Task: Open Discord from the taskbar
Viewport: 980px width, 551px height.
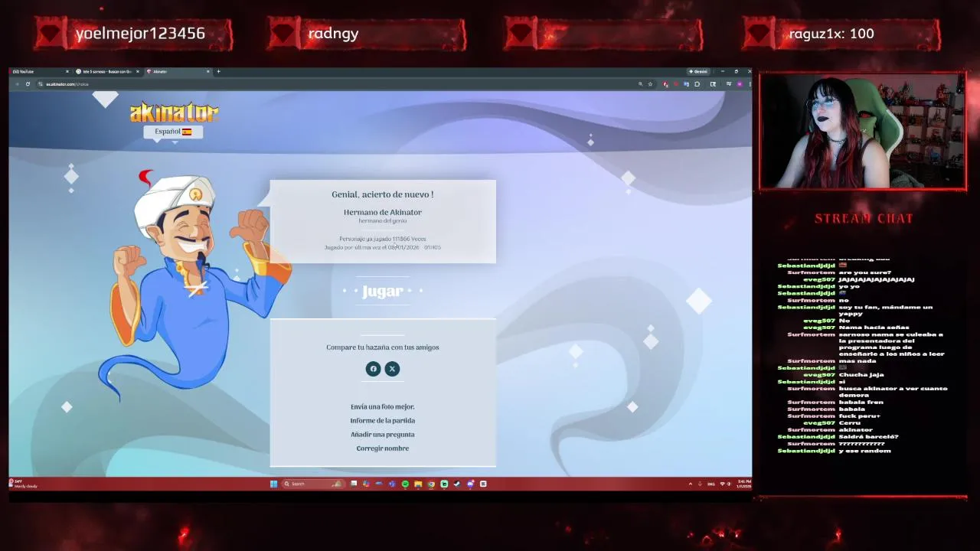Action: [470, 484]
